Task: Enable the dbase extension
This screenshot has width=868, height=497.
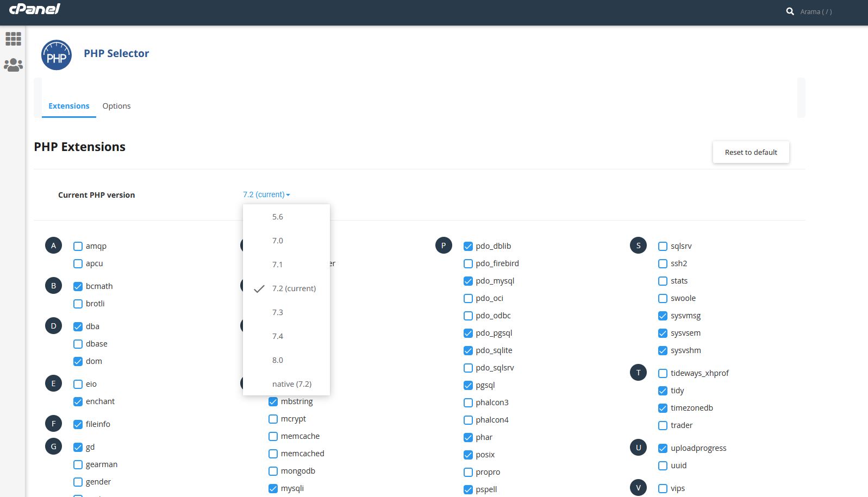Action: [x=78, y=344]
